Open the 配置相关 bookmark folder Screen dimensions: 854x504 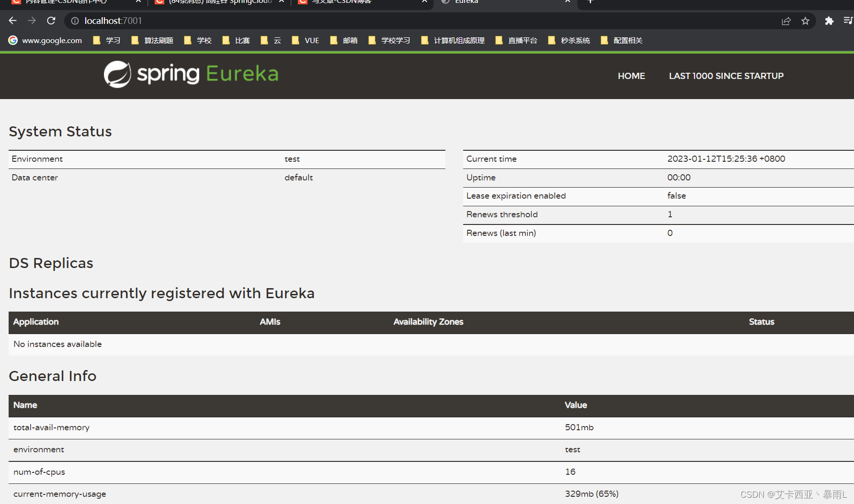pos(622,40)
